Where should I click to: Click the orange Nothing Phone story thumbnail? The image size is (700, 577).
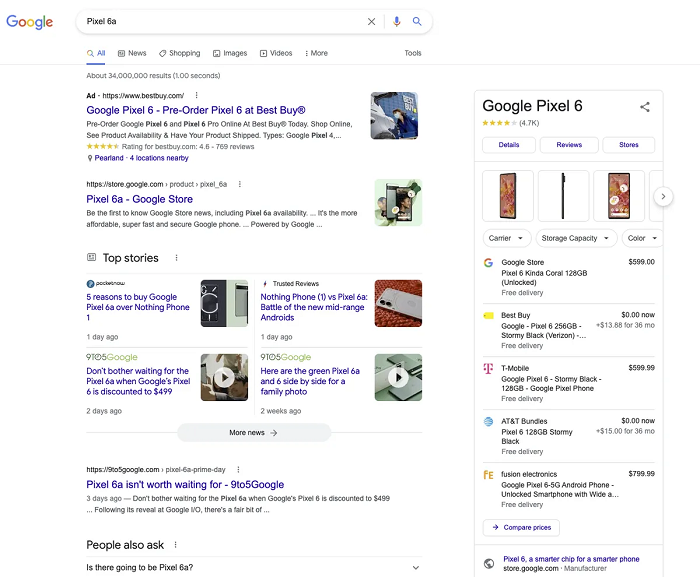tap(398, 303)
